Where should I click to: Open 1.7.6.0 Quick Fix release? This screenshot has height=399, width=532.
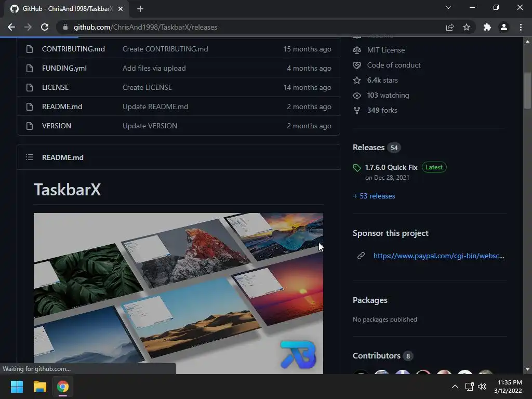point(391,167)
